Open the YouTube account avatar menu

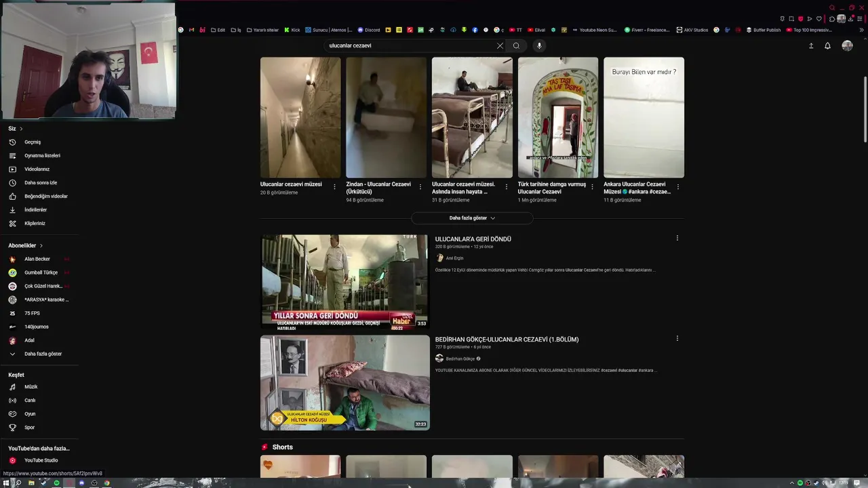pyautogui.click(x=847, y=45)
